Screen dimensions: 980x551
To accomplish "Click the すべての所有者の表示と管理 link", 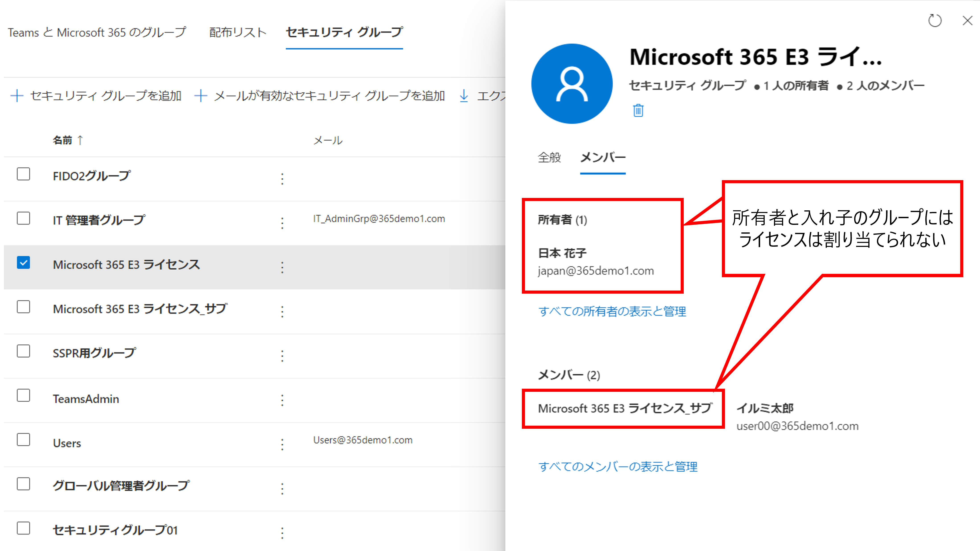I will point(612,311).
